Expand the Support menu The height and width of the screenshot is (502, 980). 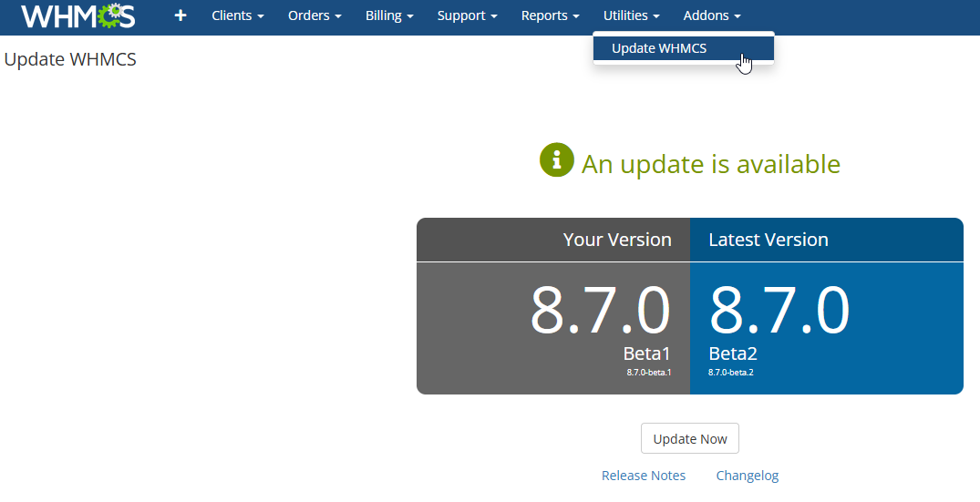tap(467, 15)
